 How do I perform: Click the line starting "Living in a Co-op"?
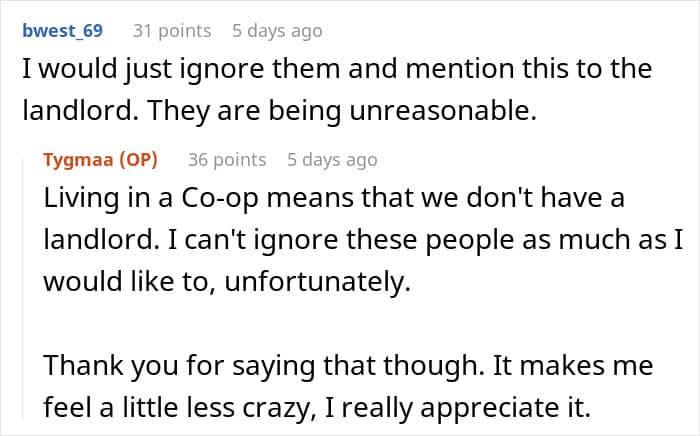coord(334,198)
